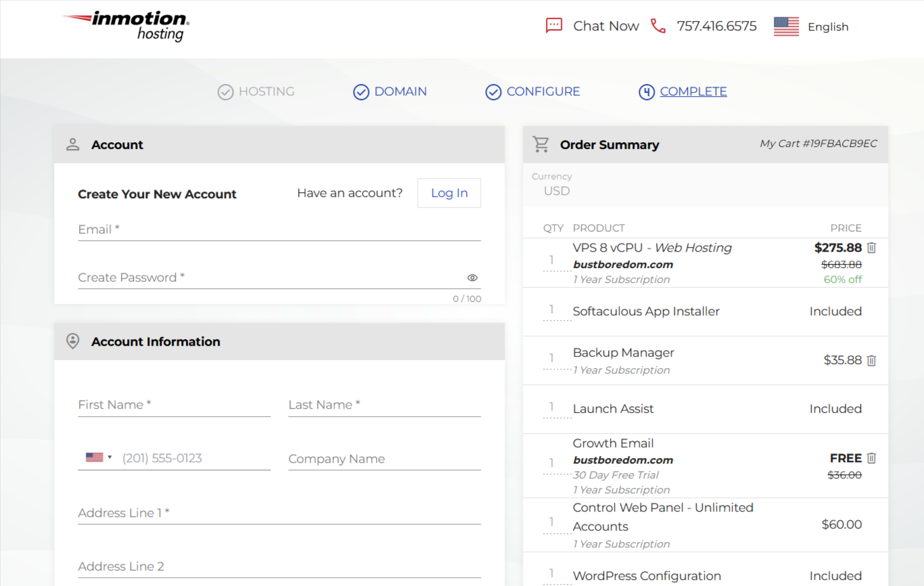Click the US flag language icon
Viewport: 924px width, 586px height.
click(786, 26)
